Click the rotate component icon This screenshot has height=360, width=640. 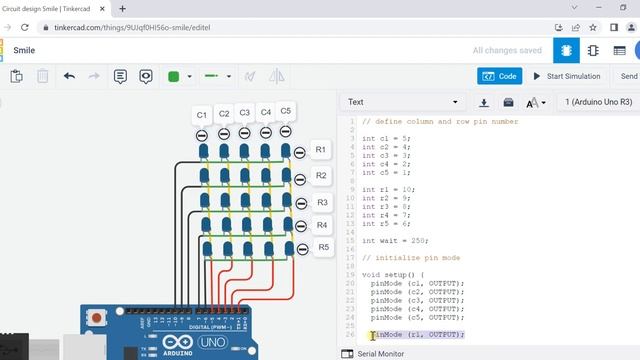[250, 76]
